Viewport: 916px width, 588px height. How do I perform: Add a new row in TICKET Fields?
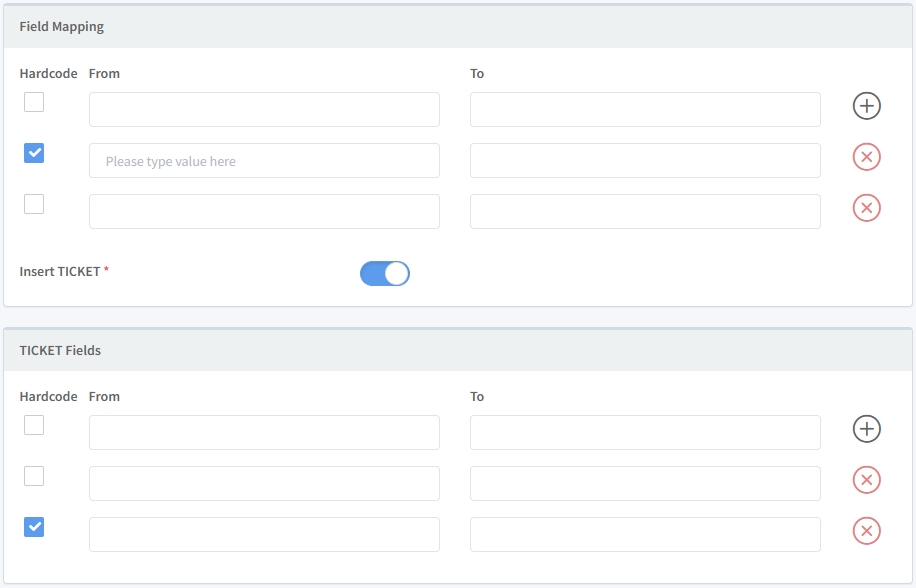point(866,428)
